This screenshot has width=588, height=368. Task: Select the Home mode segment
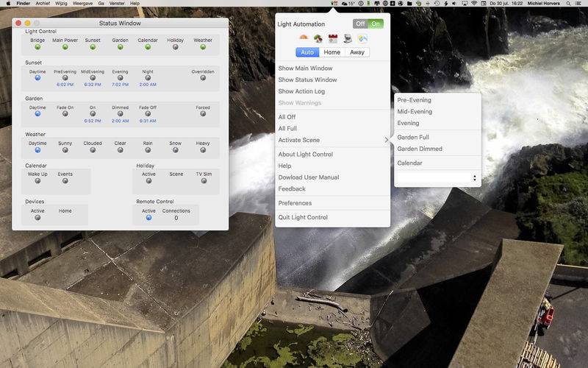pos(332,52)
